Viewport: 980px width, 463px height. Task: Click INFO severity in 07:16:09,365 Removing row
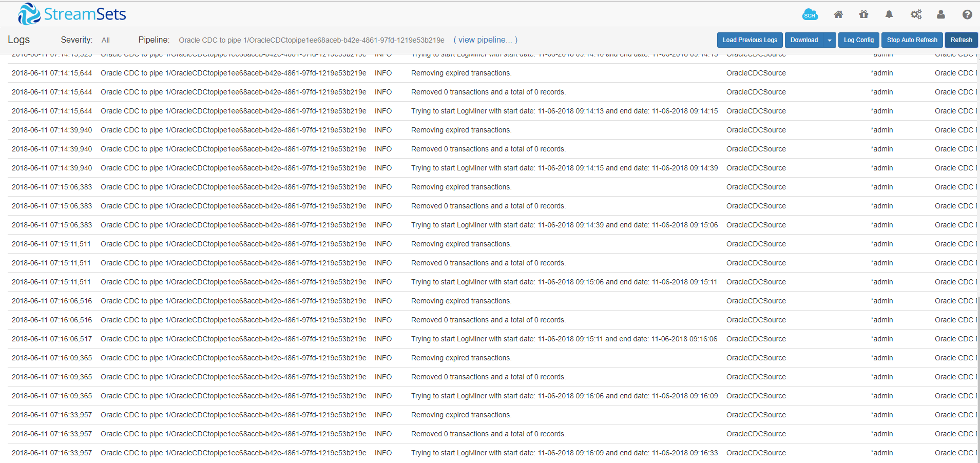coord(383,358)
